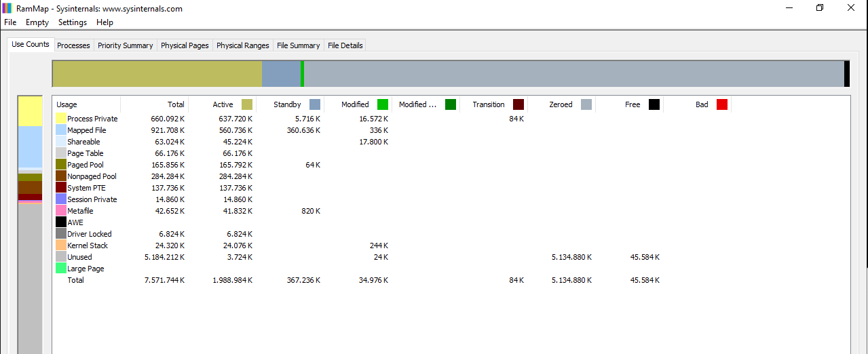Open the Empty menu

coord(37,22)
